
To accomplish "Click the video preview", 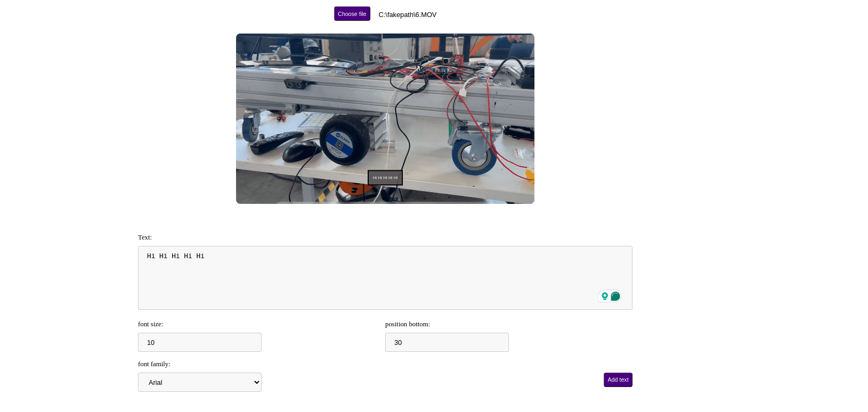I will pyautogui.click(x=385, y=119).
